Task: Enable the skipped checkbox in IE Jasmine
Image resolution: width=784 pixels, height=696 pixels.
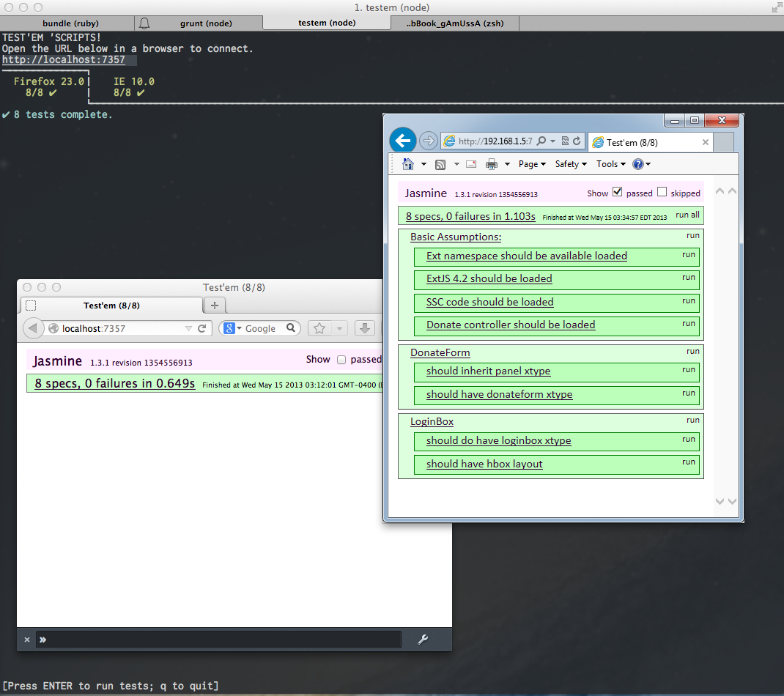Action: tap(662, 192)
